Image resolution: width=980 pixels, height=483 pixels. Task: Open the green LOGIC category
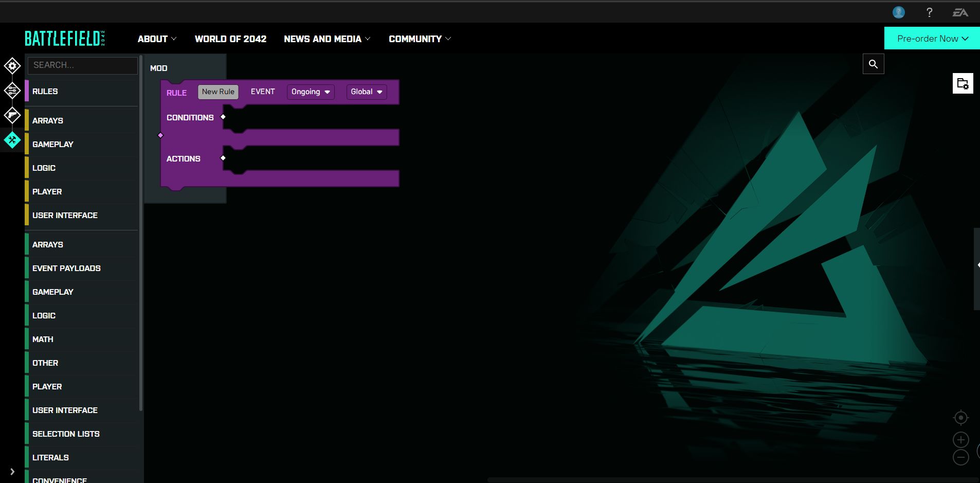[x=81, y=315]
